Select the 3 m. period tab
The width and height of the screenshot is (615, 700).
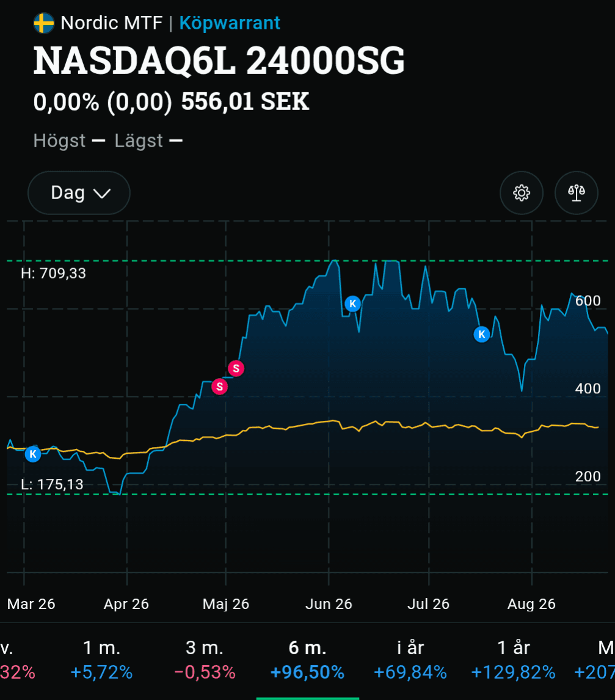click(x=205, y=660)
